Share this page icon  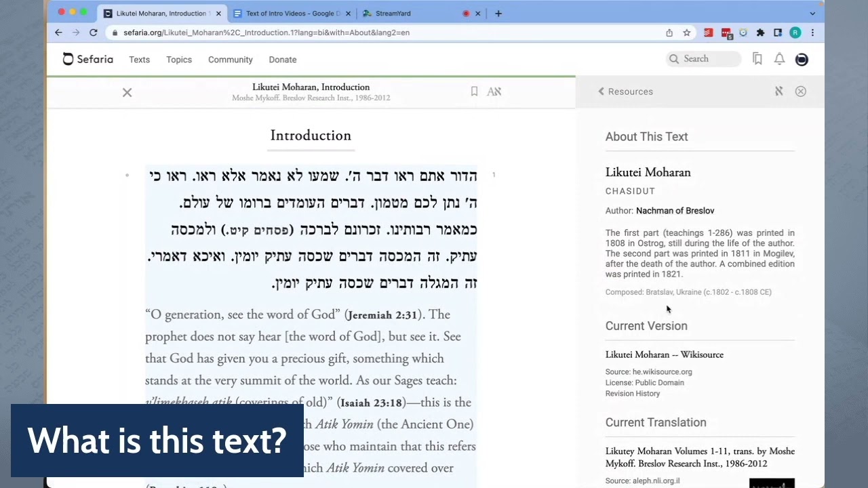coord(669,33)
